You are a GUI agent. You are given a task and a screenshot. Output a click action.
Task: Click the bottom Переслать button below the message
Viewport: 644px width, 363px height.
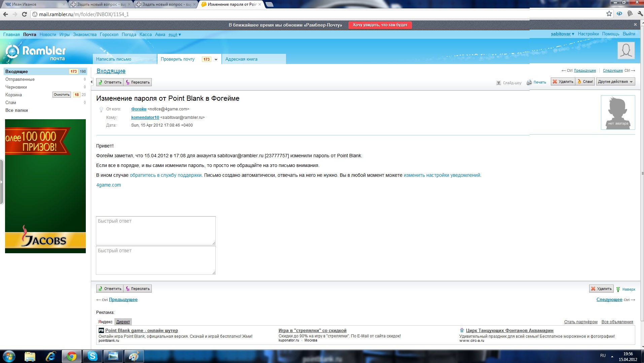tap(138, 289)
